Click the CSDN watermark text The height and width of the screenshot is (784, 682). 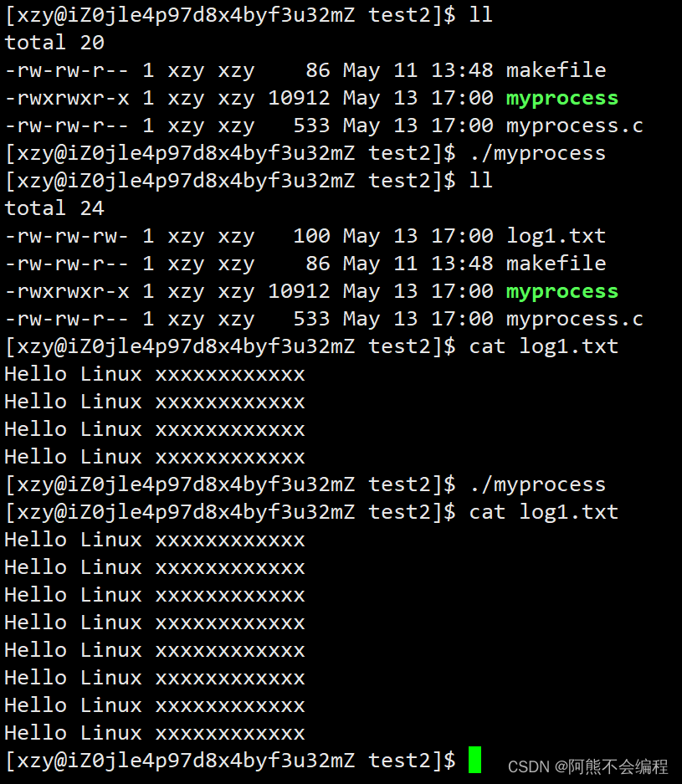point(587,766)
